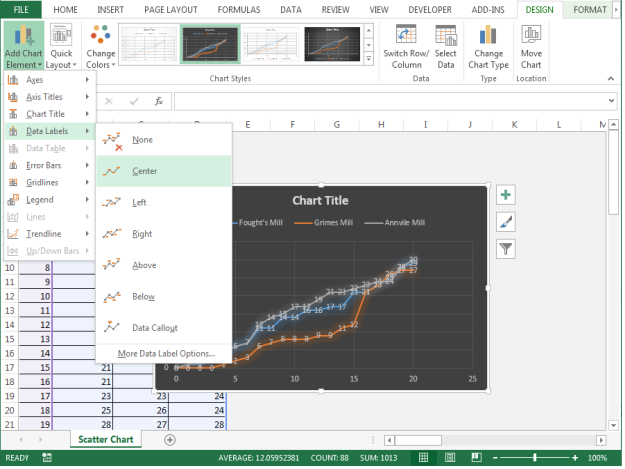Open the Add Chart Element menu
This screenshot has height=469, width=625.
point(24,46)
